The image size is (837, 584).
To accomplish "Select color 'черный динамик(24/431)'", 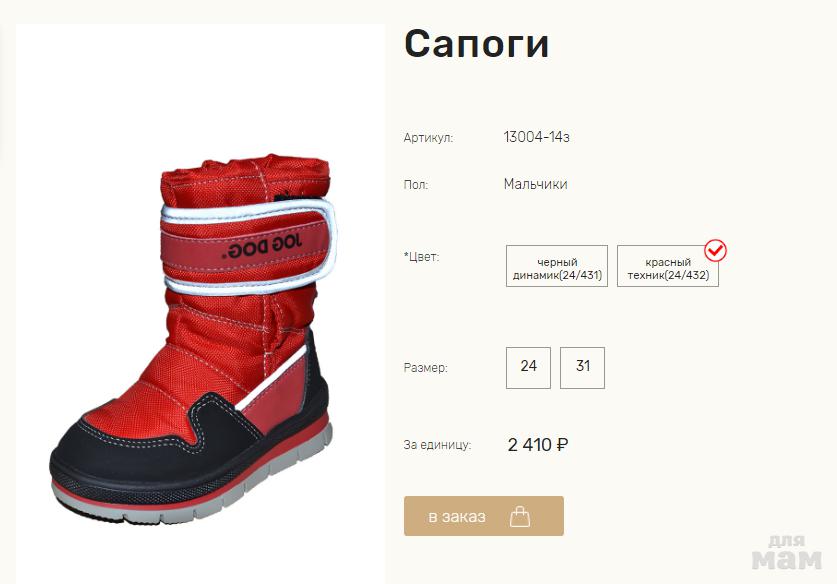I will 557,266.
